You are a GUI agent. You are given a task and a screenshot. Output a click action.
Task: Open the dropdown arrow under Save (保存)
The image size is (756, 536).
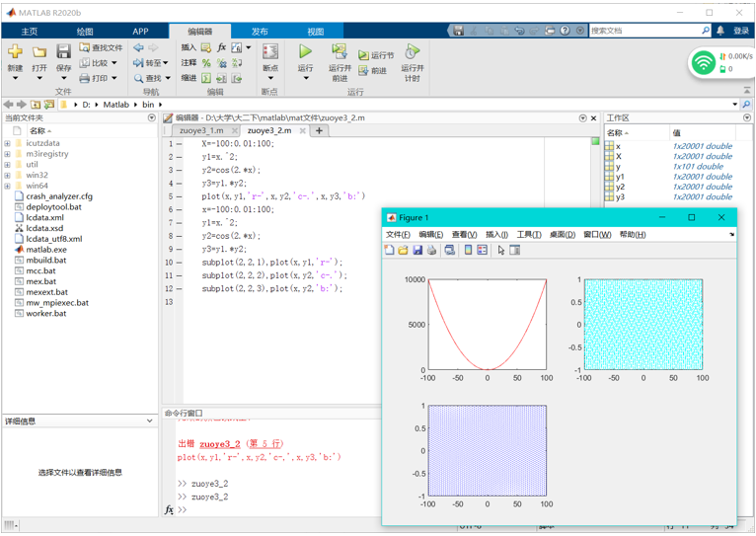(x=63, y=78)
